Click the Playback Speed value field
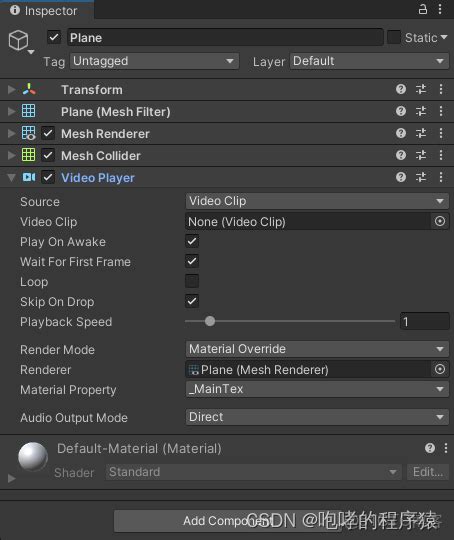The height and width of the screenshot is (540, 454). point(425,322)
